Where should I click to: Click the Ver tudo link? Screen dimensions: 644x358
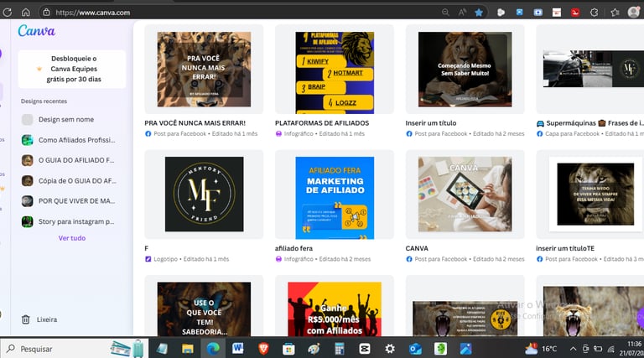coord(72,238)
